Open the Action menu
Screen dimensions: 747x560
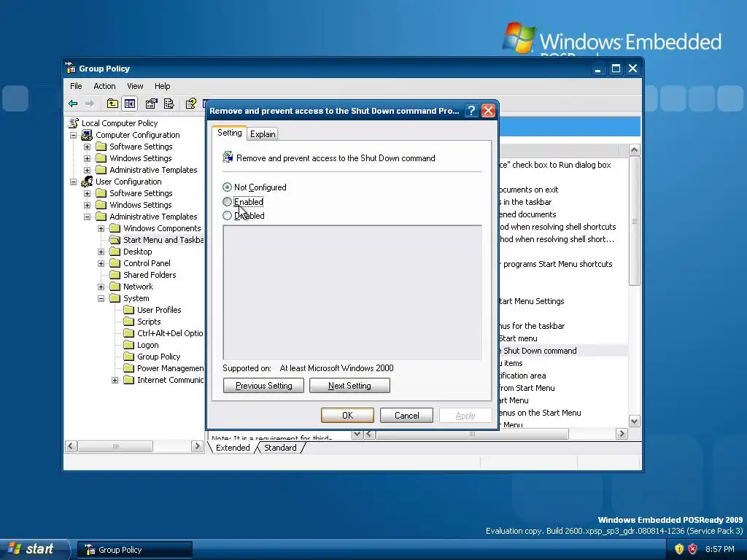coord(104,86)
